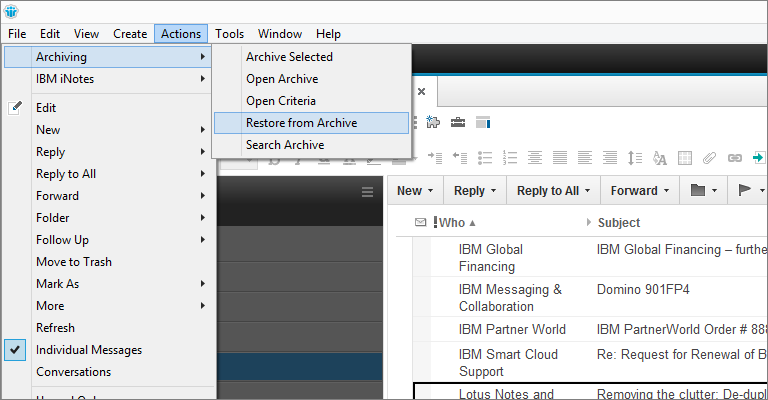Expand the triangle beside Subject header
Screen dimensions: 768x400
[589, 222]
